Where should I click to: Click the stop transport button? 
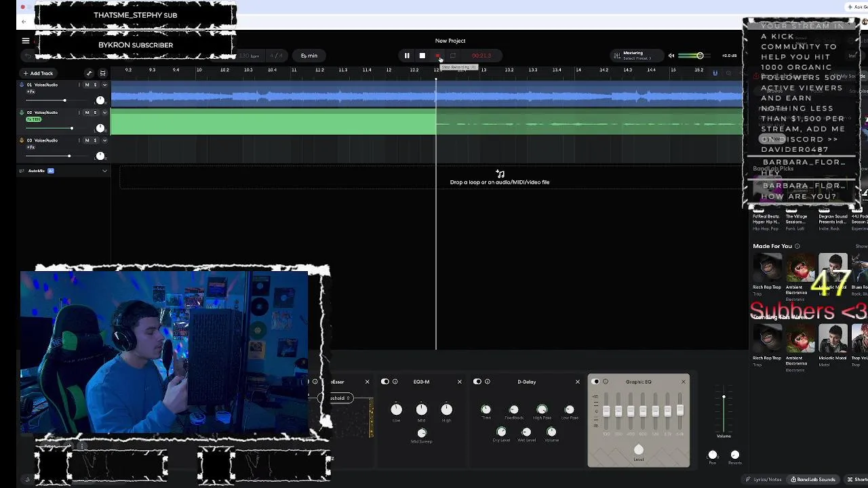tap(422, 56)
